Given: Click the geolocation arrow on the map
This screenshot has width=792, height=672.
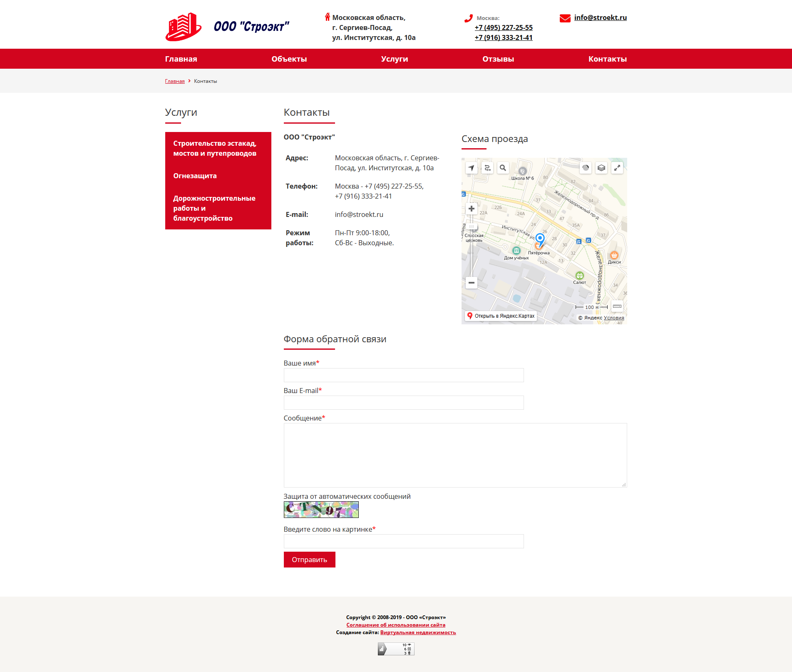Looking at the screenshot, I should [471, 168].
